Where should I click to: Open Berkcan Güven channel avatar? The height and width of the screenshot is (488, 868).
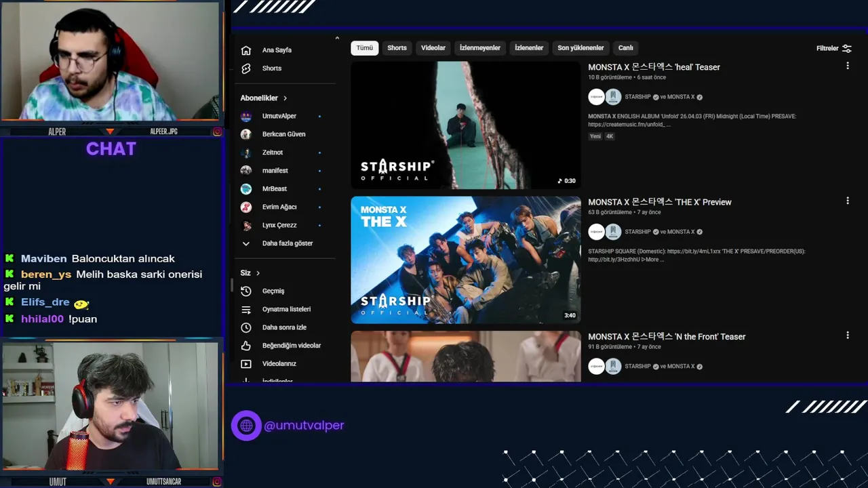(246, 134)
